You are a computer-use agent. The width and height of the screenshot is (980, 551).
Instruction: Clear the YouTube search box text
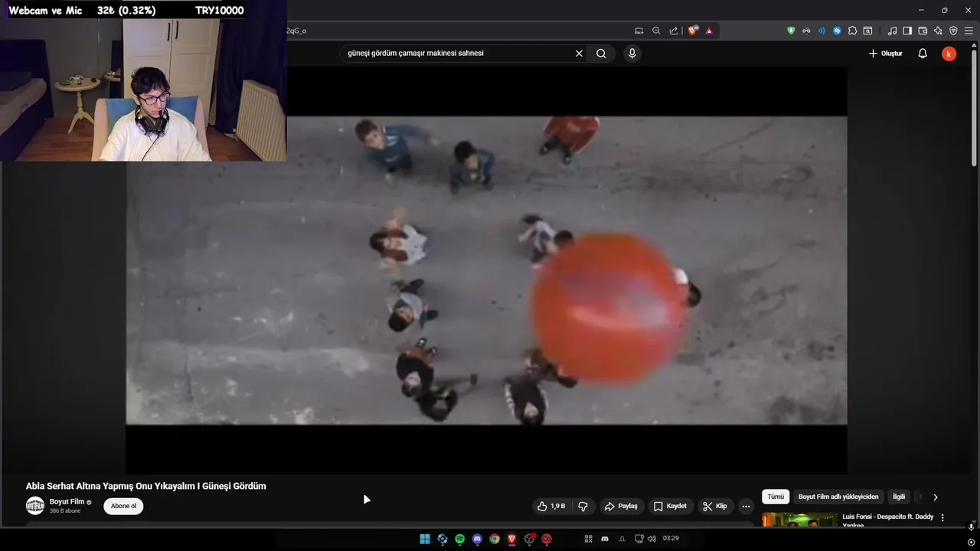point(579,54)
